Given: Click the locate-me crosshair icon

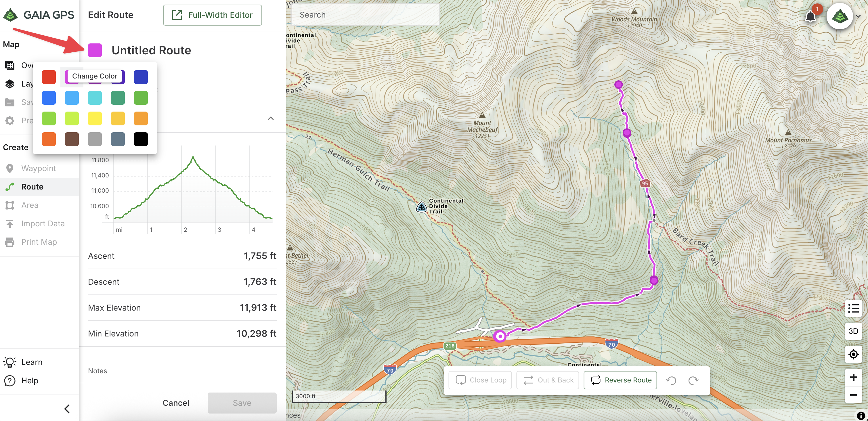Looking at the screenshot, I should pos(853,354).
